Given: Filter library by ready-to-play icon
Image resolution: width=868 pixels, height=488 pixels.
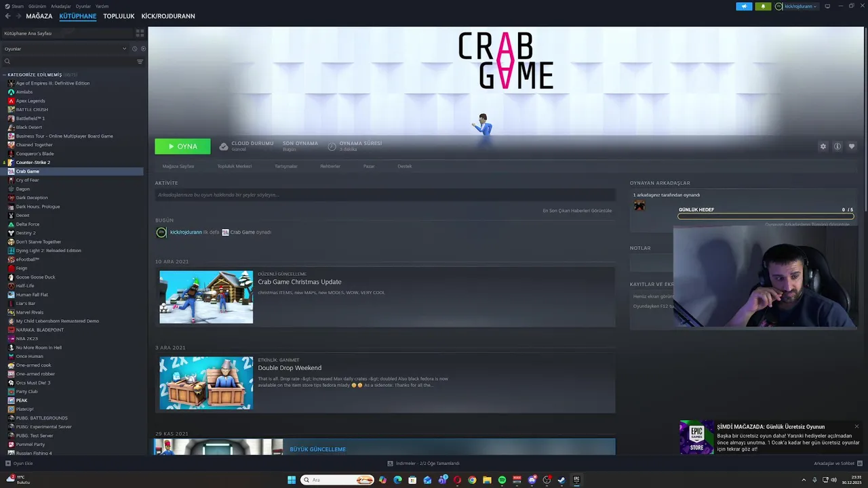Looking at the screenshot, I should (142, 49).
